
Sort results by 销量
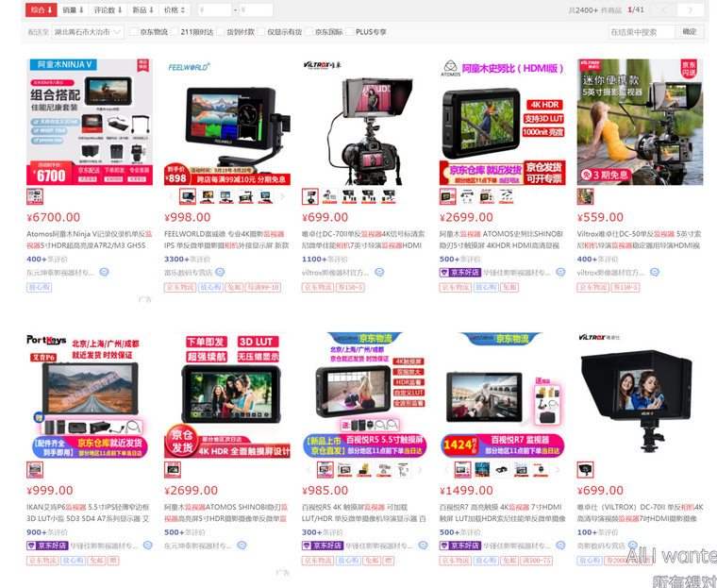tap(73, 10)
